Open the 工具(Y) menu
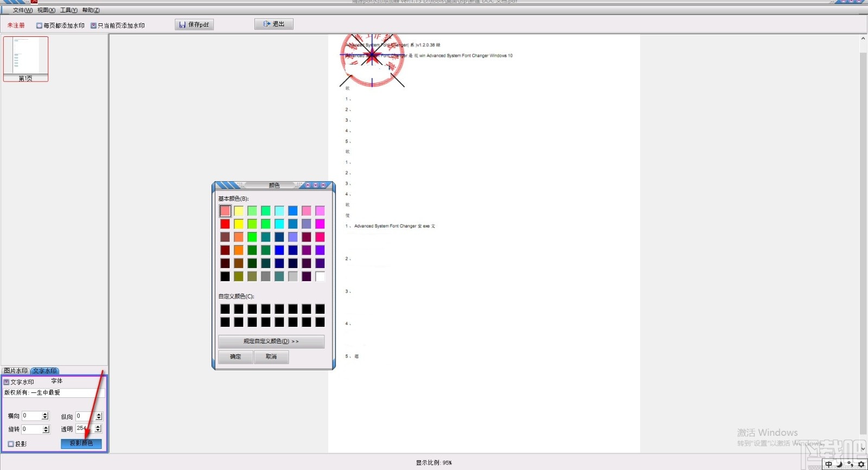Screen dimensions: 868x470 (69, 10)
